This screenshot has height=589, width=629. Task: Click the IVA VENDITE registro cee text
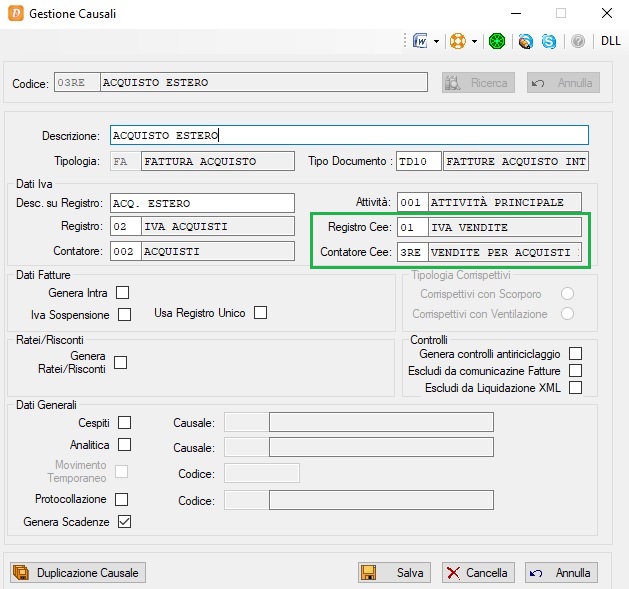coord(505,227)
